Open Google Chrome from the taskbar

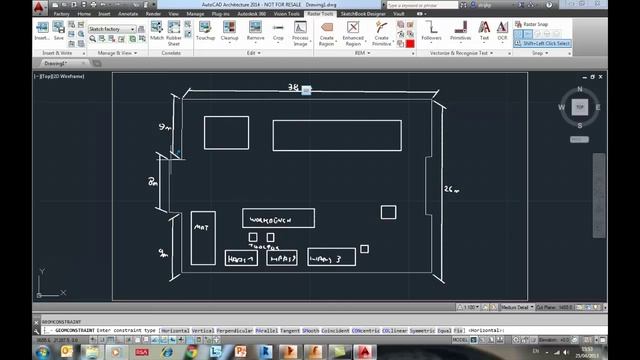[192, 352]
